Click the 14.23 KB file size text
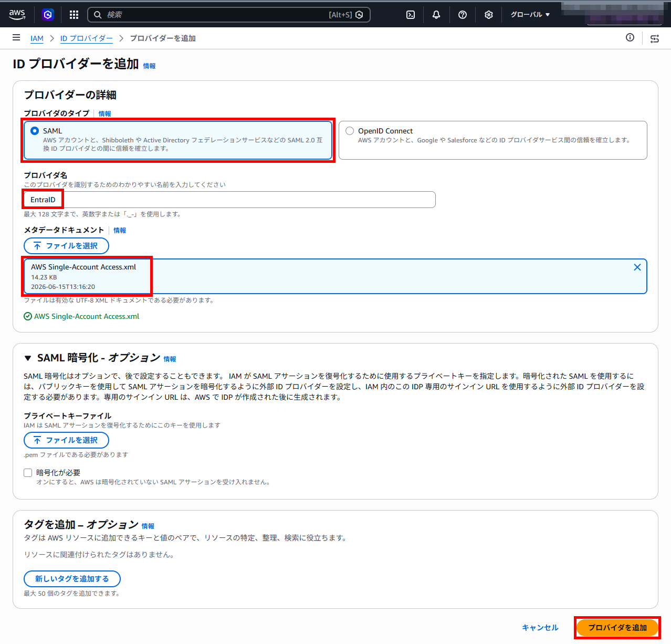This screenshot has height=644, width=671. pos(44,277)
